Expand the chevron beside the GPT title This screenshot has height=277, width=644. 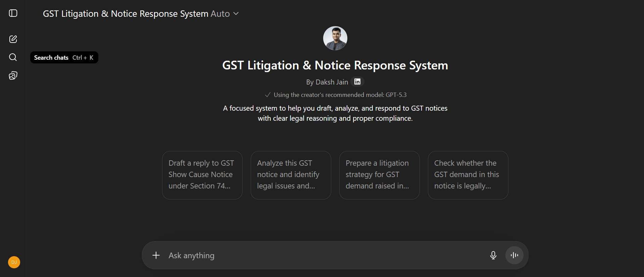click(236, 14)
